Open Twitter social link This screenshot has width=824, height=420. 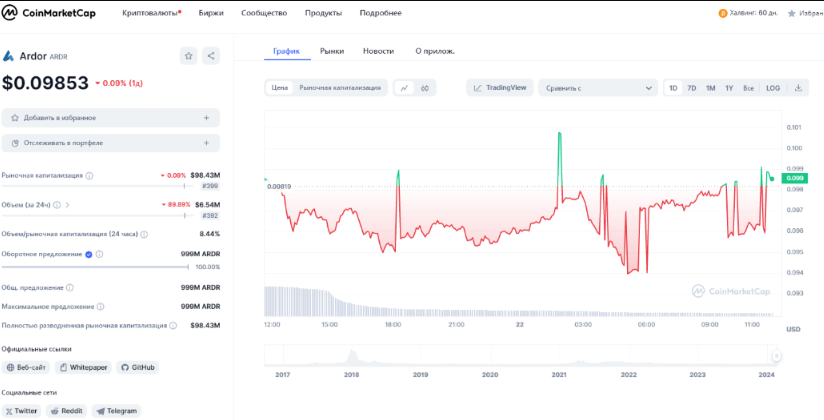click(x=21, y=411)
